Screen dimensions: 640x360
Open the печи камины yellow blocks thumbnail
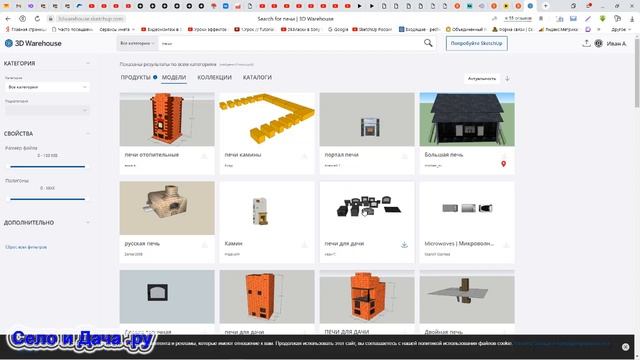pos(267,119)
